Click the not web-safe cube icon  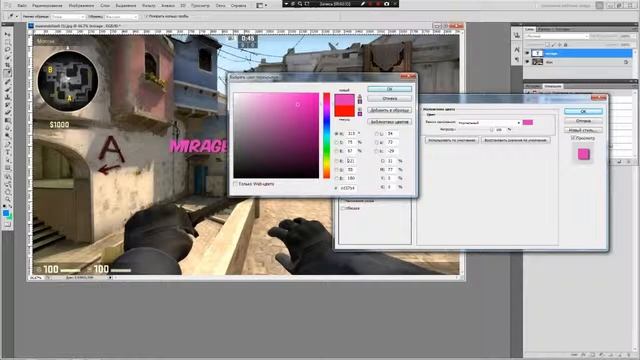tap(360, 110)
